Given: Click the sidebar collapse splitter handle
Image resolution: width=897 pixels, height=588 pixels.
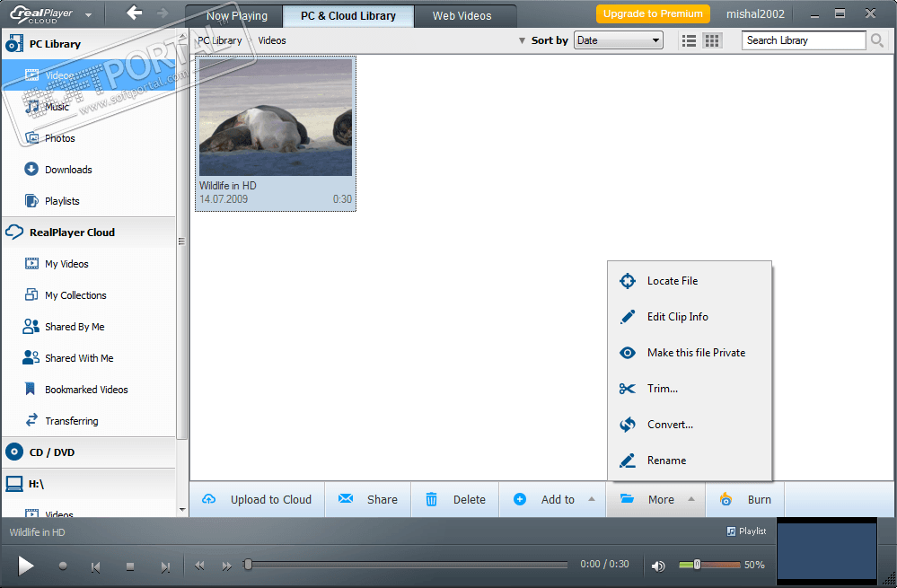Looking at the screenshot, I should tap(182, 241).
